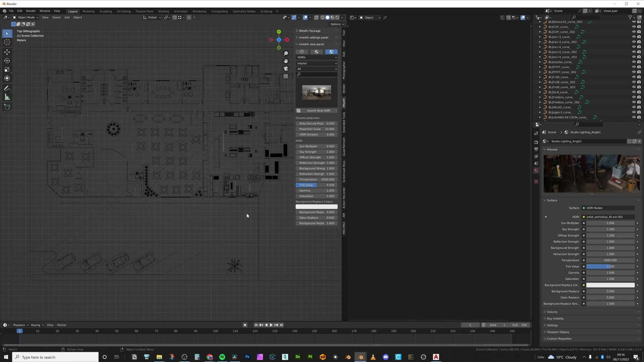This screenshot has width=644, height=362.
Task: Activate the Annotate pencil tool
Action: (x=7, y=88)
